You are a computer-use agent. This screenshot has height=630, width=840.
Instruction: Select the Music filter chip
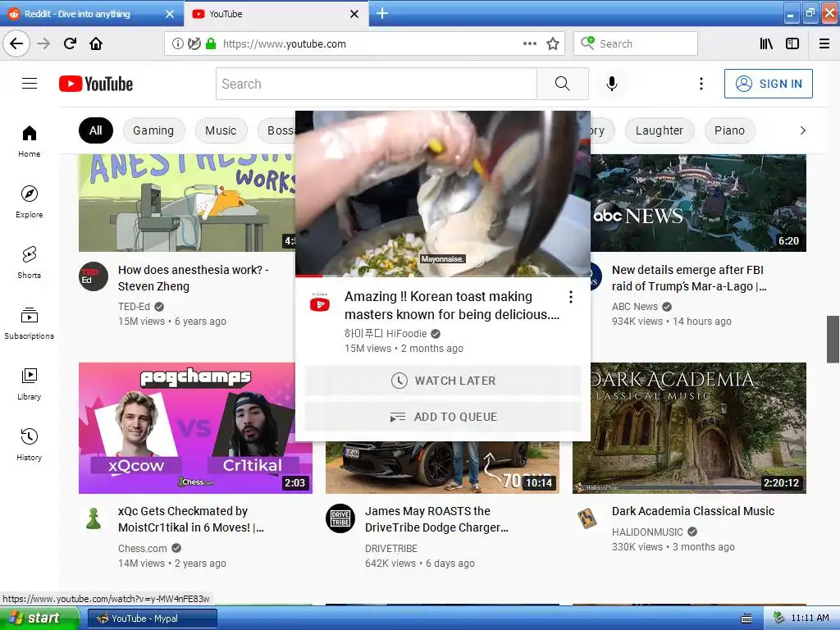[x=221, y=130]
